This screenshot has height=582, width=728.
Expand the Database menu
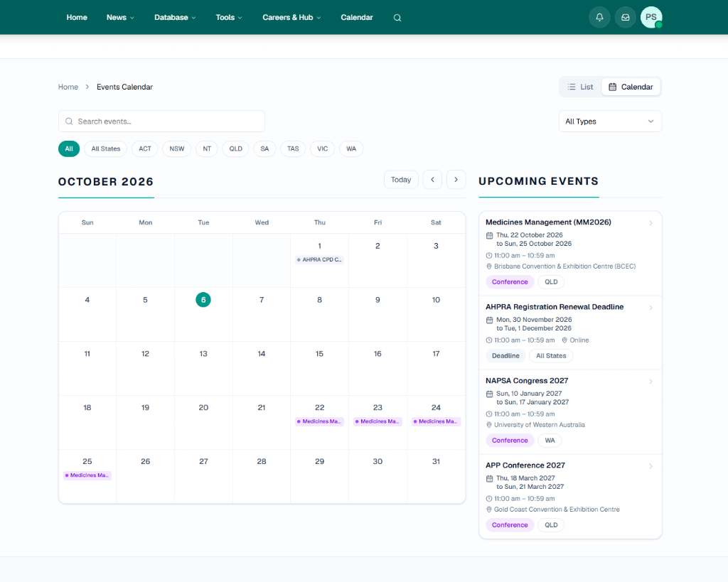click(x=175, y=18)
